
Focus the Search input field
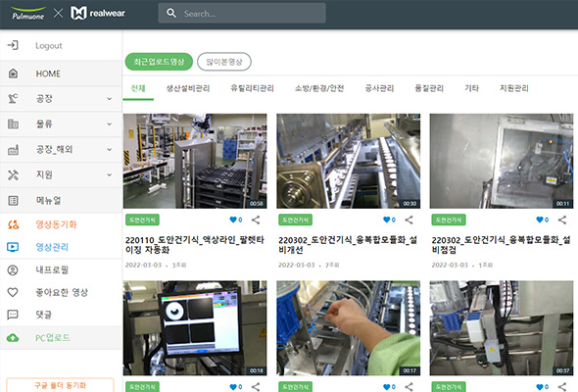(242, 14)
